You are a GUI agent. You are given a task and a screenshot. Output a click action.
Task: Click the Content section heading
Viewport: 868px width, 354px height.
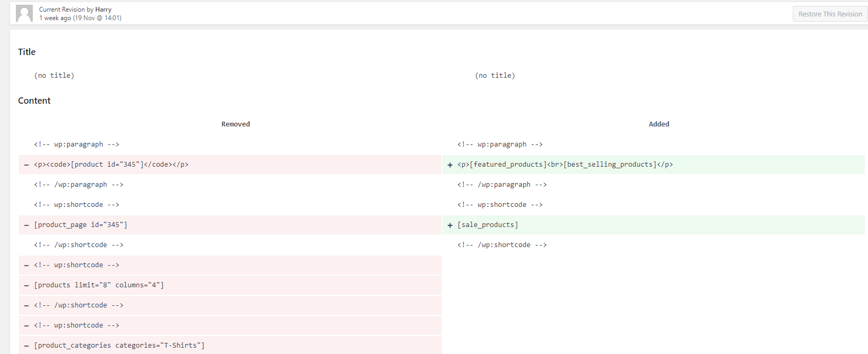34,101
